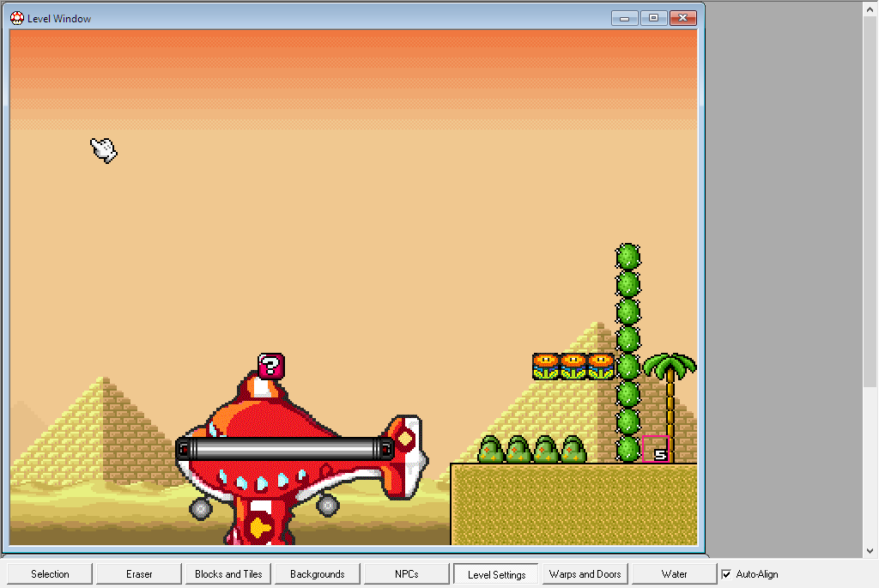This screenshot has height=588, width=879.
Task: Click the Level Window title text
Action: tap(59, 19)
